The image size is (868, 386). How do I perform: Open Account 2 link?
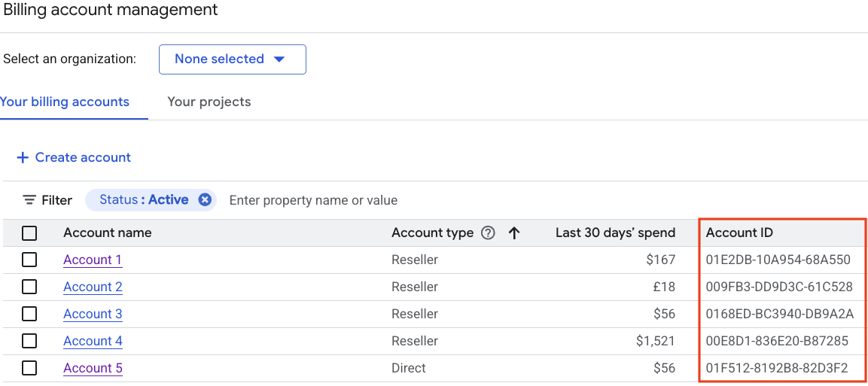click(93, 287)
